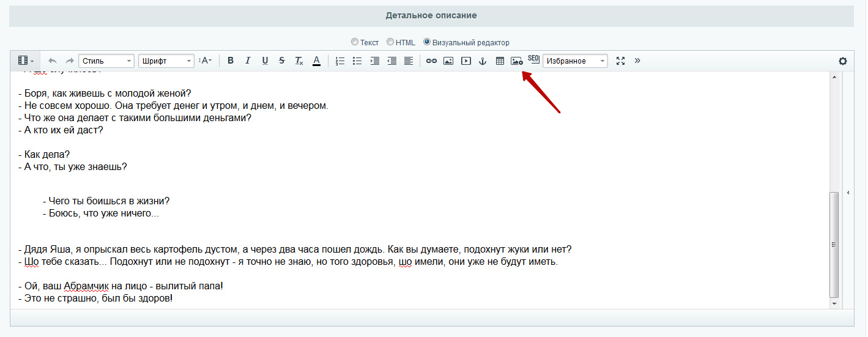Apply italic formatting
Screen dimensions: 868x337
pyautogui.click(x=248, y=61)
